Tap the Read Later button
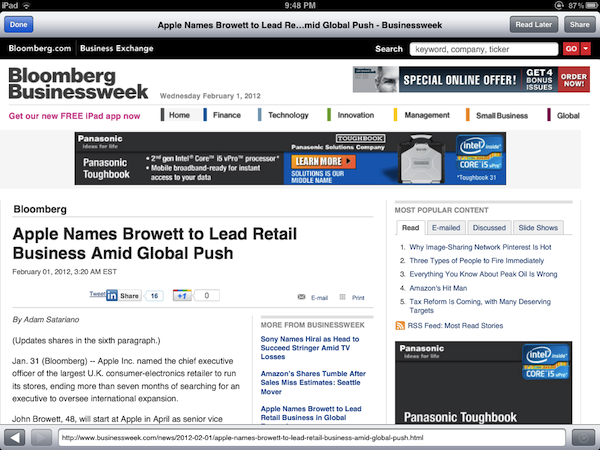Viewport: 600px width, 450px height. tap(534, 24)
